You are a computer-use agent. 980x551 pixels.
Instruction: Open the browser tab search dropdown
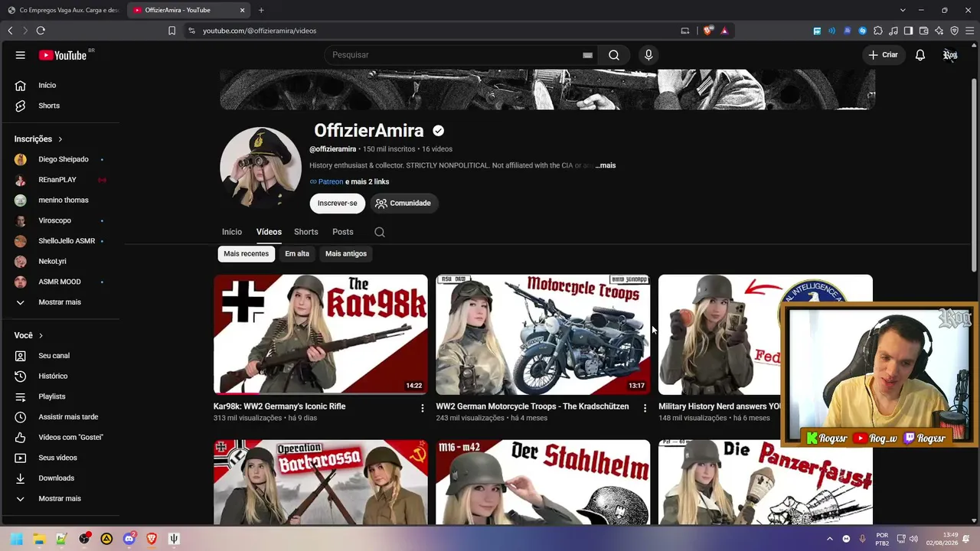pos(903,10)
